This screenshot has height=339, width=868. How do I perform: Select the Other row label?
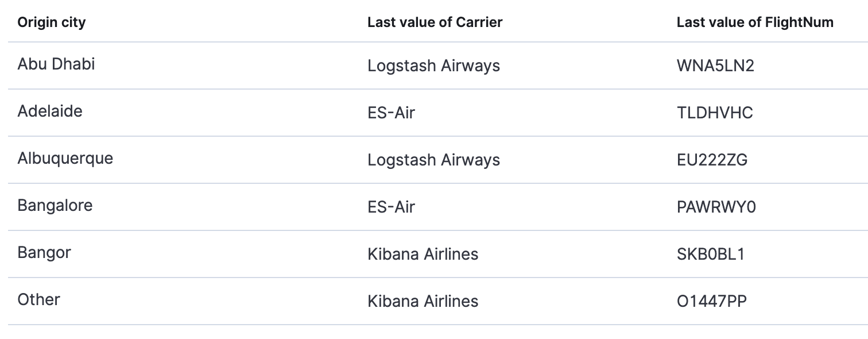coord(38,300)
